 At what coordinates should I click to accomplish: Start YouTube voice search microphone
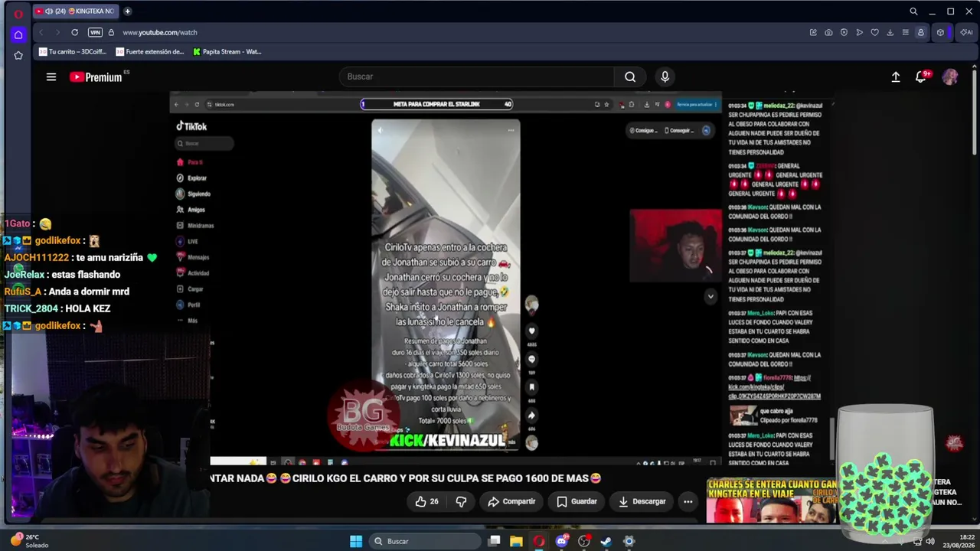(665, 77)
